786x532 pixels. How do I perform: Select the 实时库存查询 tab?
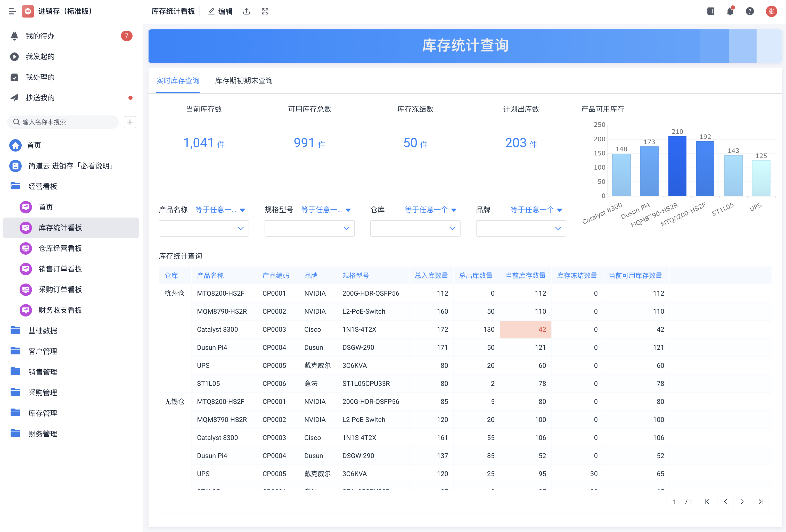(178, 80)
